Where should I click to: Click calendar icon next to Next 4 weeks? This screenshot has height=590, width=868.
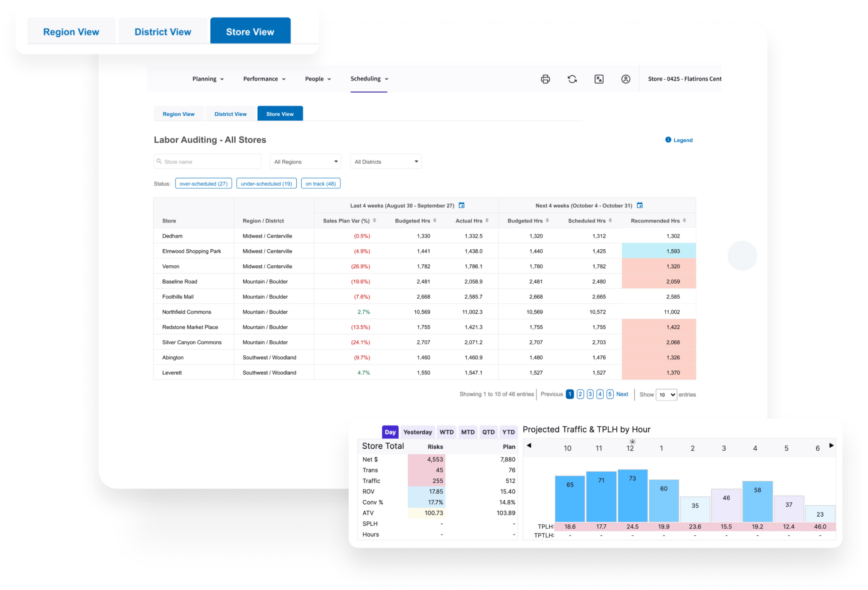[x=640, y=206]
